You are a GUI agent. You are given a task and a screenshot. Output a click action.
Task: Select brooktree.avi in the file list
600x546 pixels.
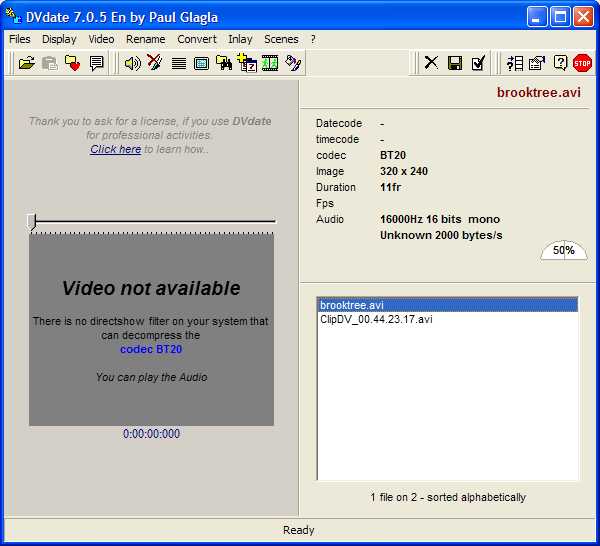(x=447, y=305)
